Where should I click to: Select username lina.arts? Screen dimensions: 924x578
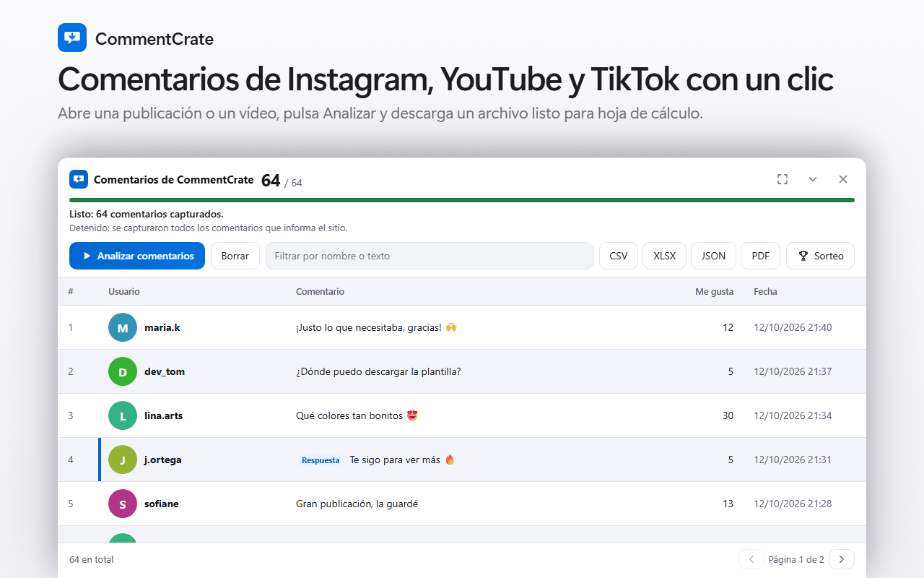coord(164,415)
